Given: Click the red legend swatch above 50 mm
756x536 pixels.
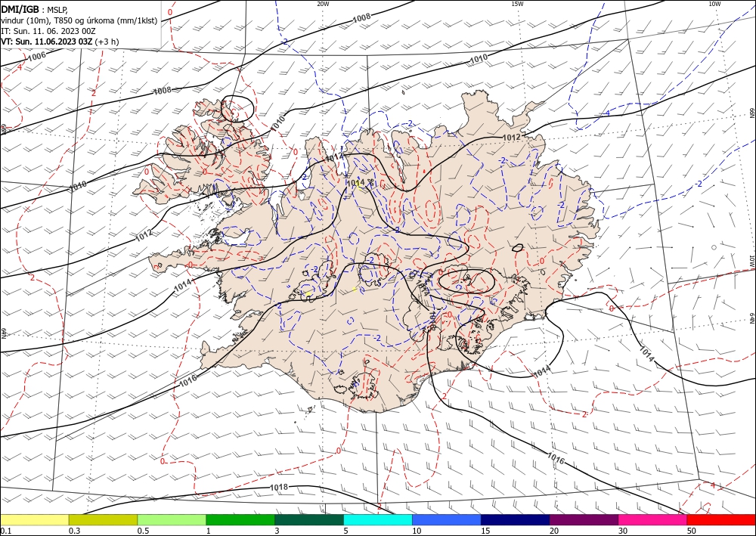Looking at the screenshot, I should pos(721,519).
